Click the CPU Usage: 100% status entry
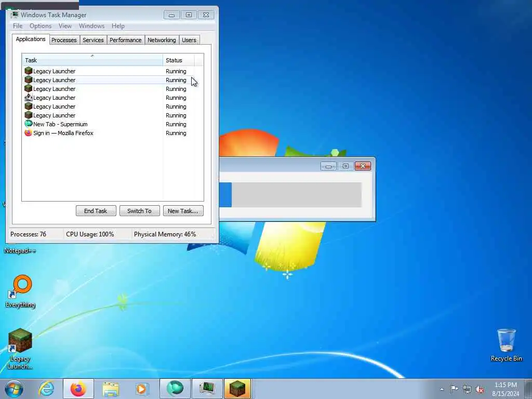Screen dimensions: 532x399 [90, 234]
